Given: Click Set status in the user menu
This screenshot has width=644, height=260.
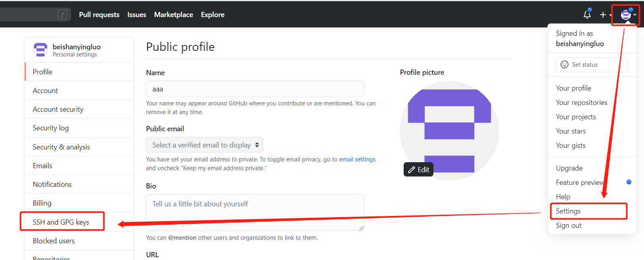Looking at the screenshot, I should click(592, 65).
